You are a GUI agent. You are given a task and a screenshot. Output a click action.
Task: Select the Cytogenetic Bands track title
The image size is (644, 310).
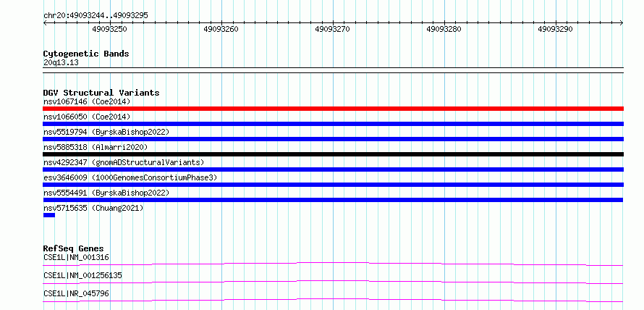86,54
